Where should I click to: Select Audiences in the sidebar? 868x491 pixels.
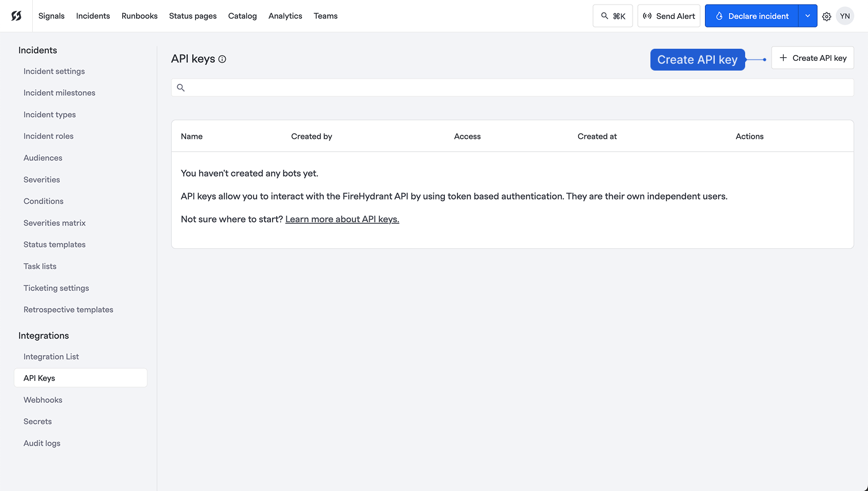tap(43, 158)
